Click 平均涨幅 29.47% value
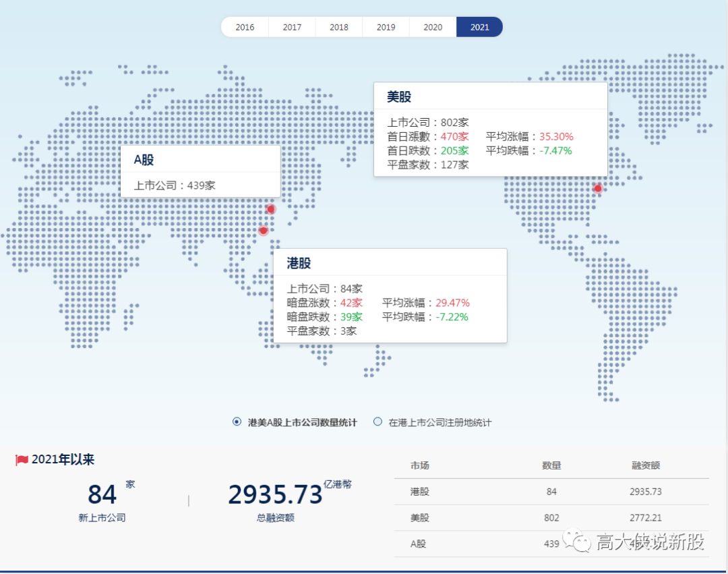 coord(453,303)
